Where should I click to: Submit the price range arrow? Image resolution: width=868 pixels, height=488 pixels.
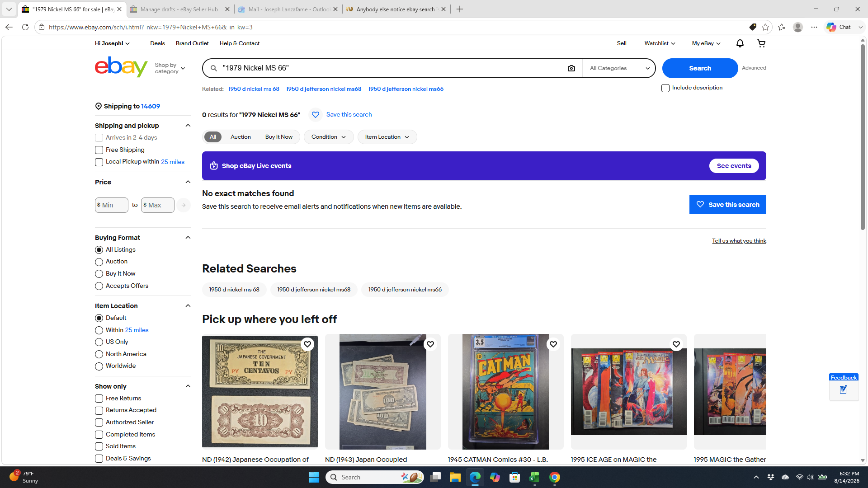(x=183, y=205)
